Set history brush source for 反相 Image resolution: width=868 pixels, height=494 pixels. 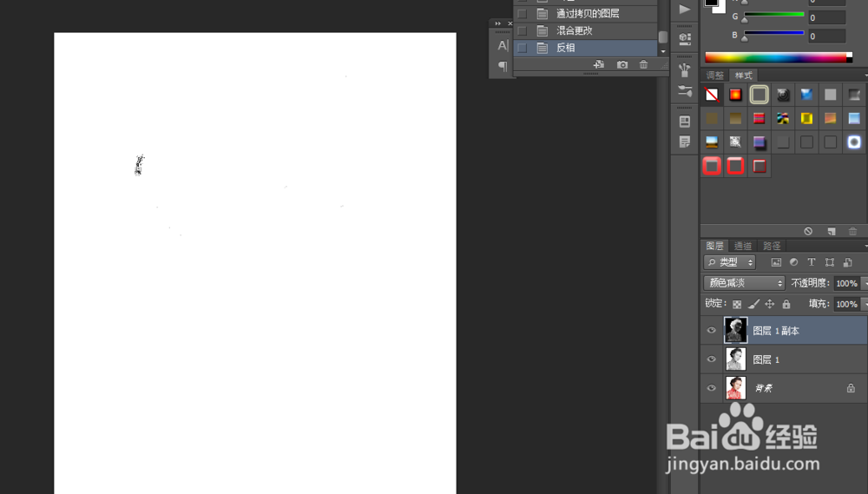(522, 48)
